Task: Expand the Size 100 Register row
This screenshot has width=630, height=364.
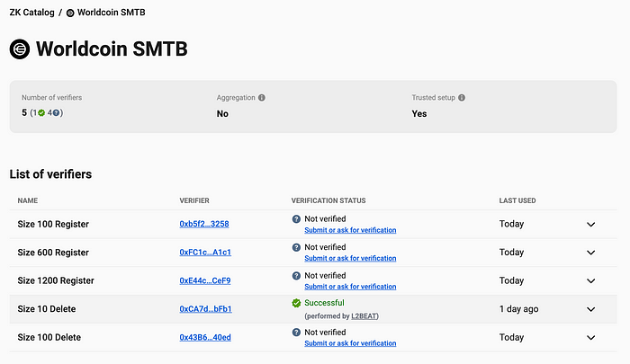Action: 590,225
